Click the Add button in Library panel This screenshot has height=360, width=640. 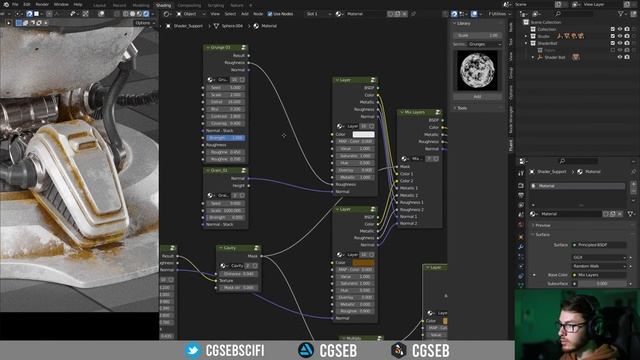477,97
